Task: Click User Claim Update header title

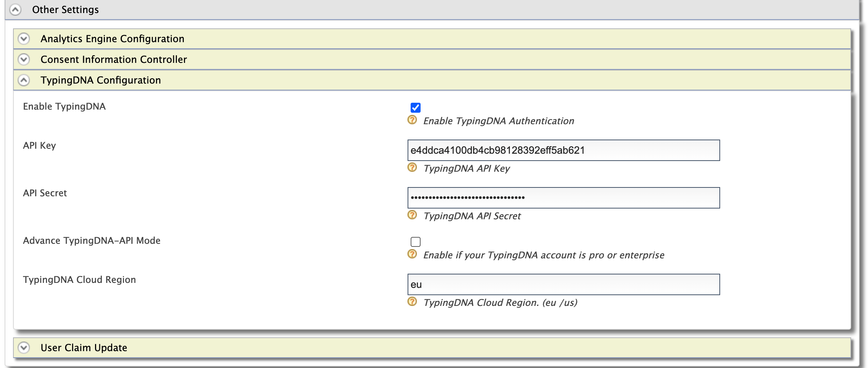Action: tap(84, 348)
